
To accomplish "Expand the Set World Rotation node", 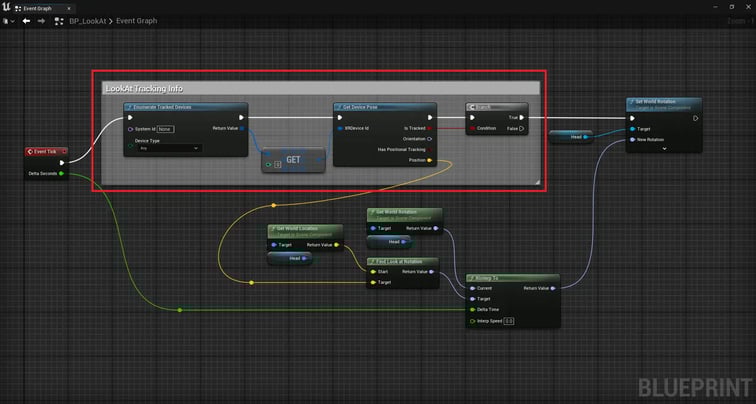I will pos(665,149).
